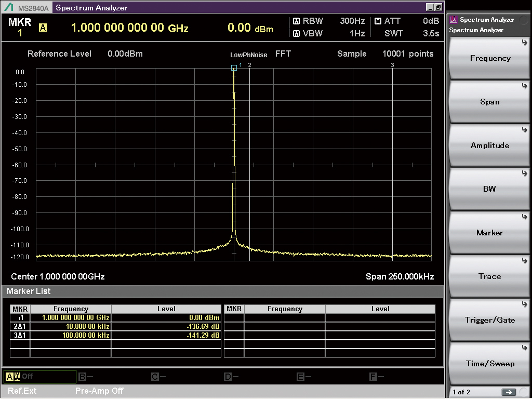Click Center 1.000 000 00GHz label
The width and height of the screenshot is (532, 399).
click(x=58, y=276)
